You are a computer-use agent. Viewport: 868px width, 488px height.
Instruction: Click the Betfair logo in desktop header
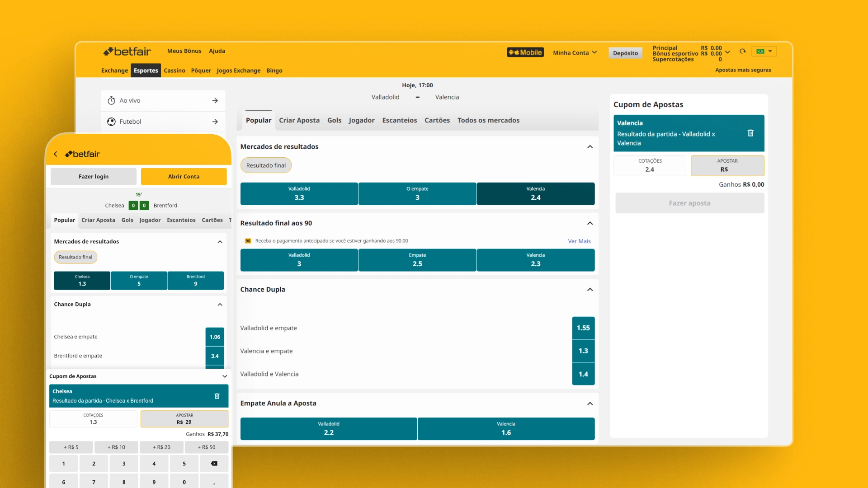tap(127, 52)
